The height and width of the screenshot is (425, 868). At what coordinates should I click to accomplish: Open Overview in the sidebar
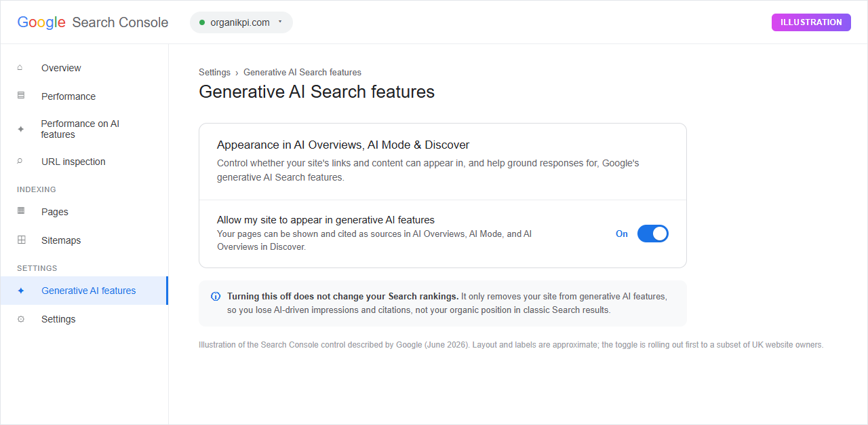click(x=84, y=68)
